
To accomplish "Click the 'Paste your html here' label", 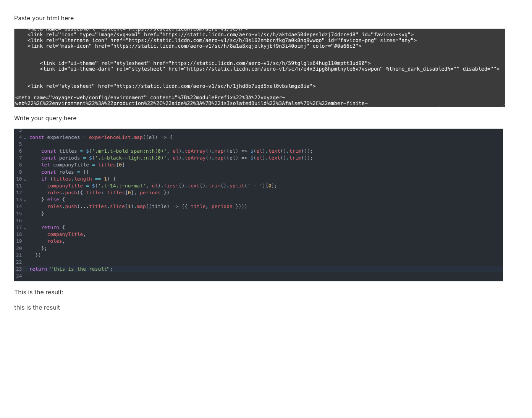I will (x=44, y=18).
